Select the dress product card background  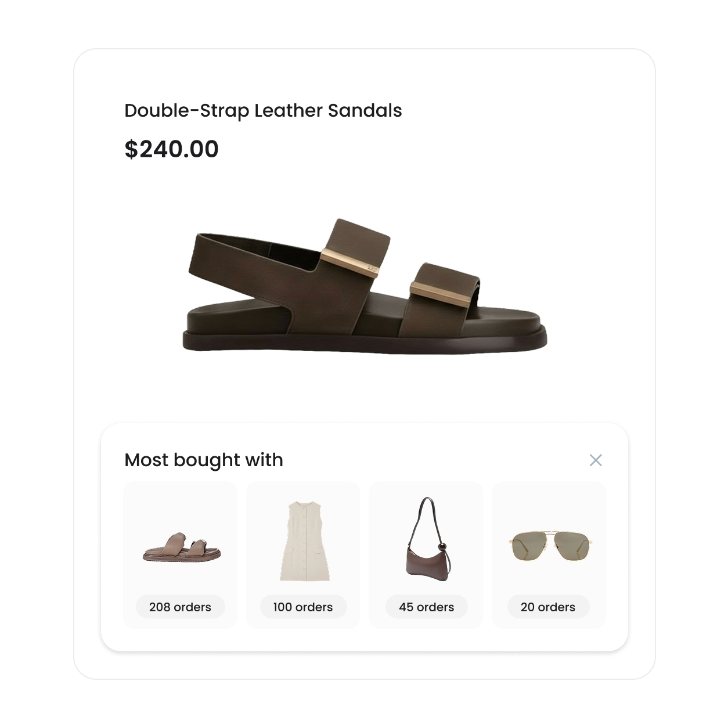pyautogui.click(x=303, y=555)
